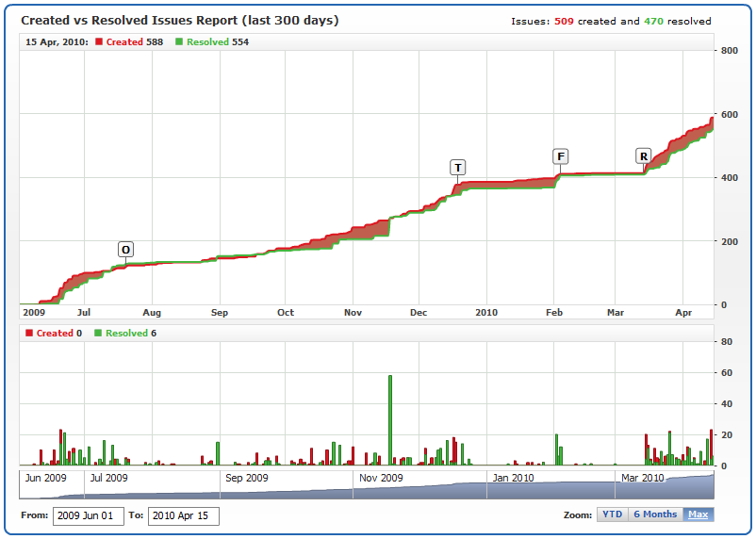Click the Created vs Resolved Issues Report title
This screenshot has width=756, height=539.
pos(180,21)
